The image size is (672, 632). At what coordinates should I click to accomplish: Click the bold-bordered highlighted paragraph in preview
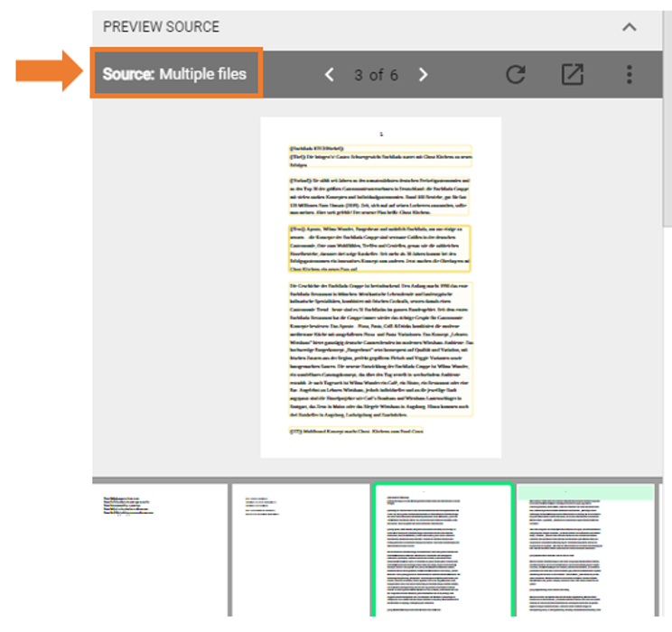pos(380,248)
